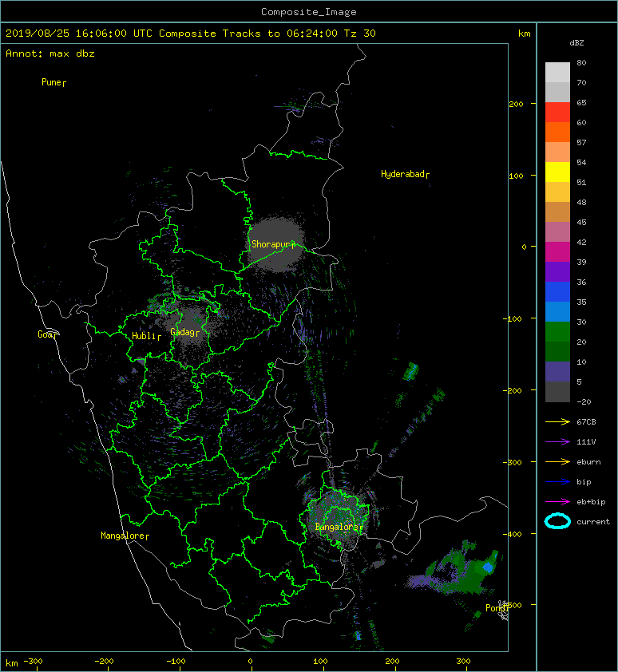The height and width of the screenshot is (672, 618).
Task: Click the 80 value on dBZ scale
Action: (581, 62)
